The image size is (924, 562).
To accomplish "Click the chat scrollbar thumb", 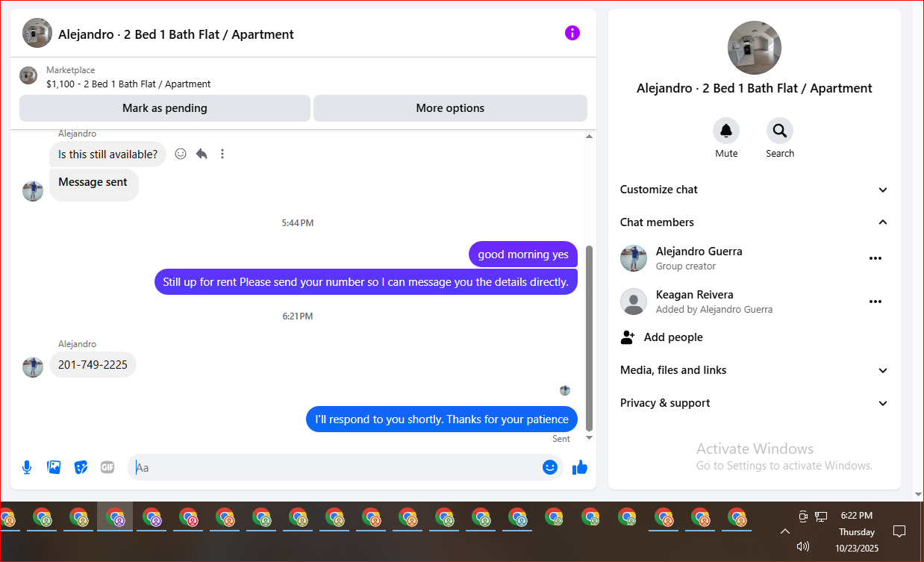I will pyautogui.click(x=589, y=337).
